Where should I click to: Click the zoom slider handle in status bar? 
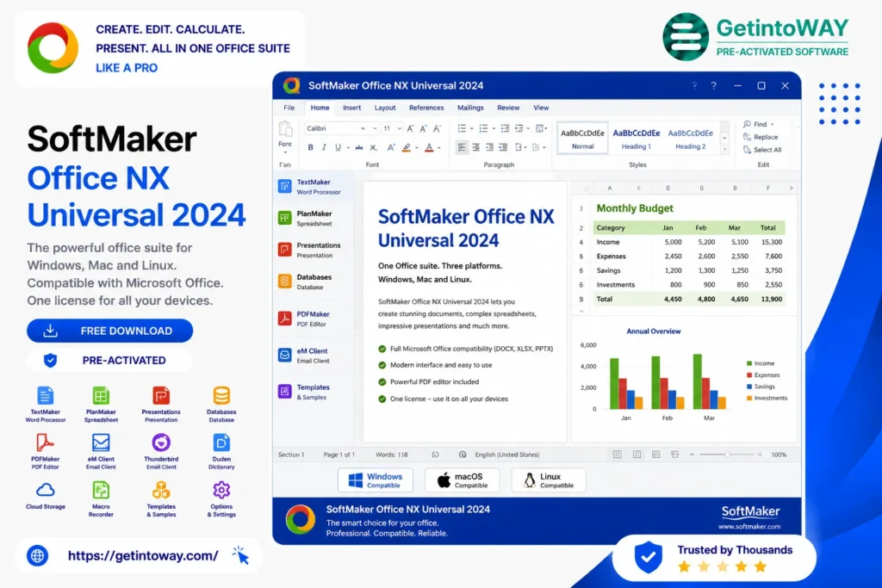pos(727,455)
